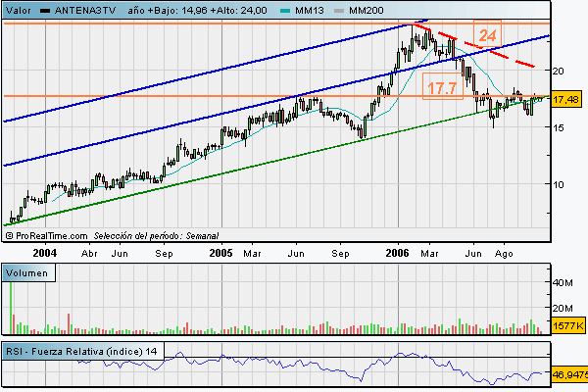Click the 'Mar' label after 2006
588x392 pixels.
(429, 254)
